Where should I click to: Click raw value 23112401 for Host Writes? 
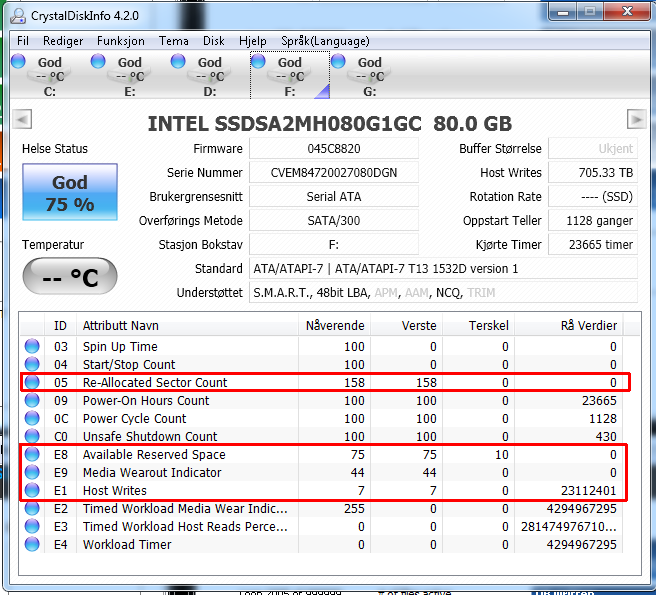(588, 490)
